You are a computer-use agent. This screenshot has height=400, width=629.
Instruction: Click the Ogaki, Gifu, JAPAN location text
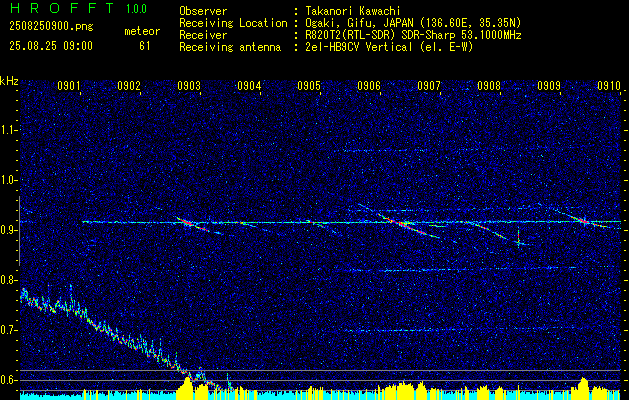pyautogui.click(x=413, y=23)
